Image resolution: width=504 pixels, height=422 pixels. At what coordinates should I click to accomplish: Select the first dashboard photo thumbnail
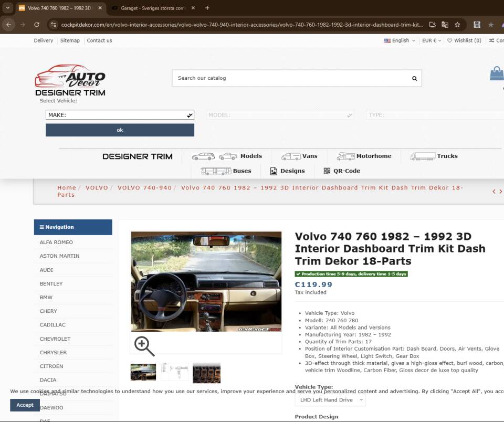coord(143,372)
